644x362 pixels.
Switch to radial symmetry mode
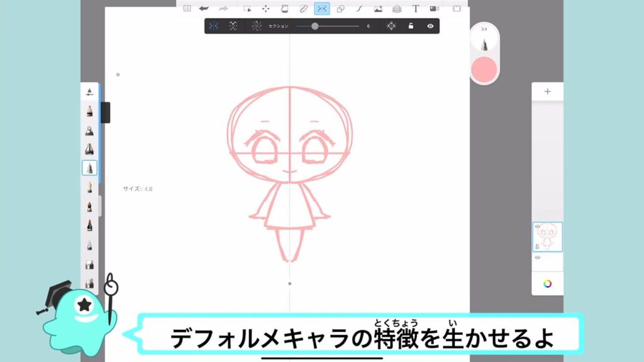pyautogui.click(x=256, y=26)
